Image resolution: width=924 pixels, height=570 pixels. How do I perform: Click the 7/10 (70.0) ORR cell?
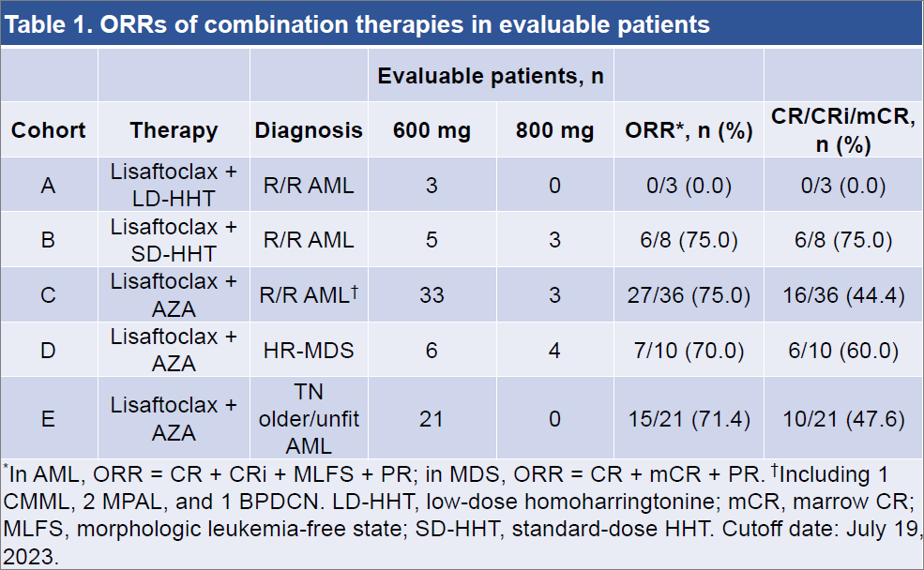tap(689, 351)
